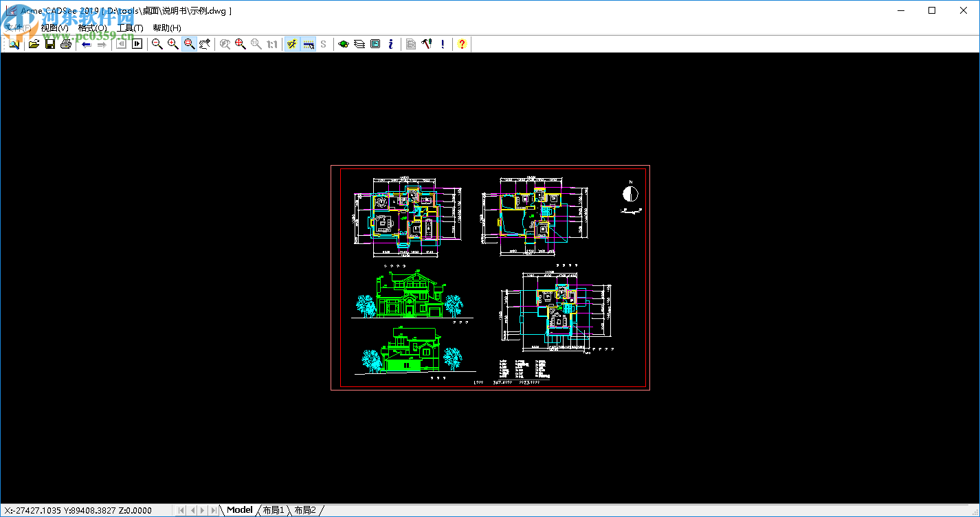Screen dimensions: 980x517
Task: Select the pan hand tool
Action: tap(205, 44)
